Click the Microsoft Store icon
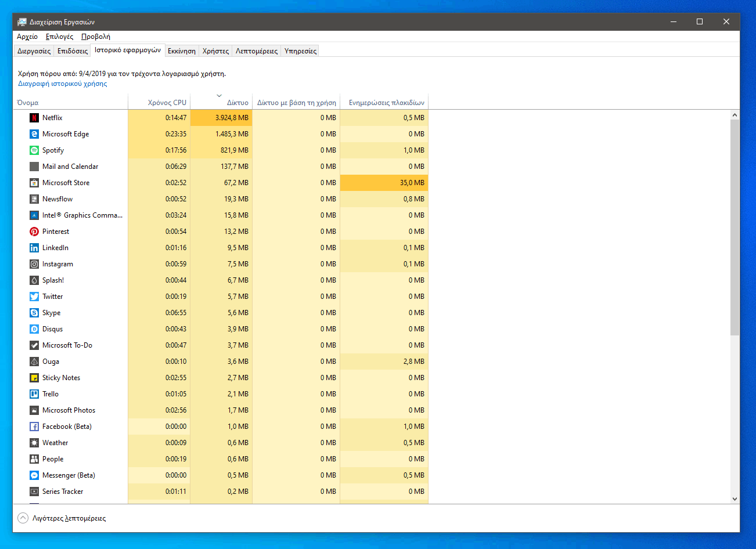Image resolution: width=756 pixels, height=549 pixels. 34,183
